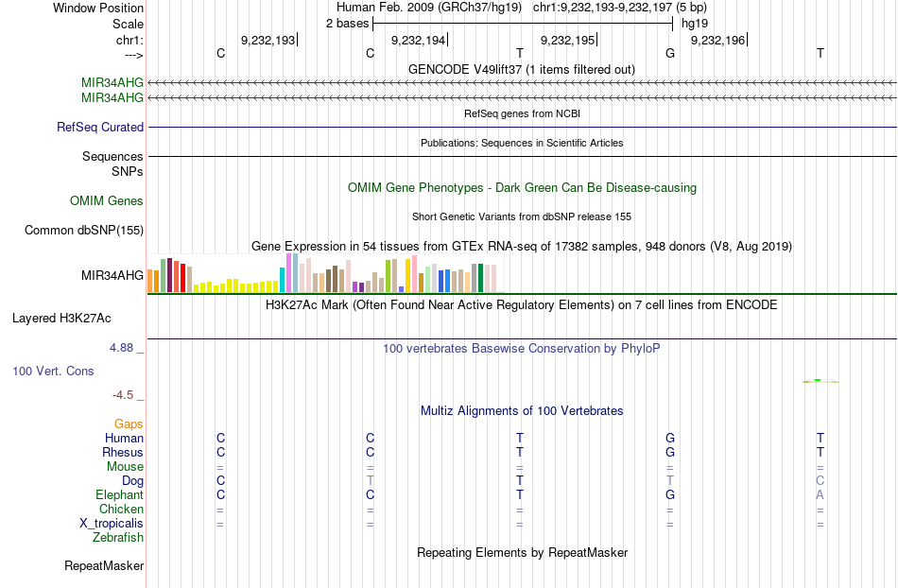Click the A base in the Elephant alignment row
This screenshot has width=898, height=588.
coord(820,494)
